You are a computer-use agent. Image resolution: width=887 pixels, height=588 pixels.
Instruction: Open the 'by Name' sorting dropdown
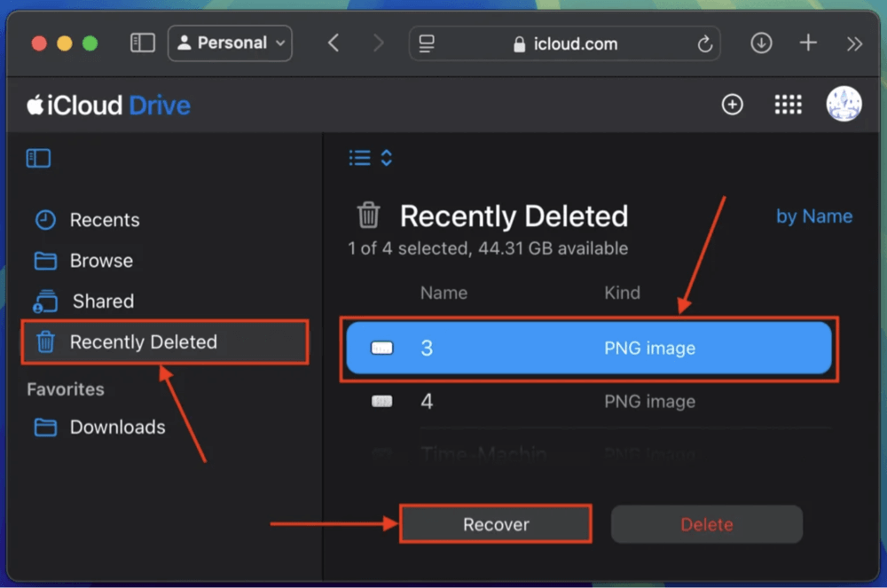pos(813,216)
